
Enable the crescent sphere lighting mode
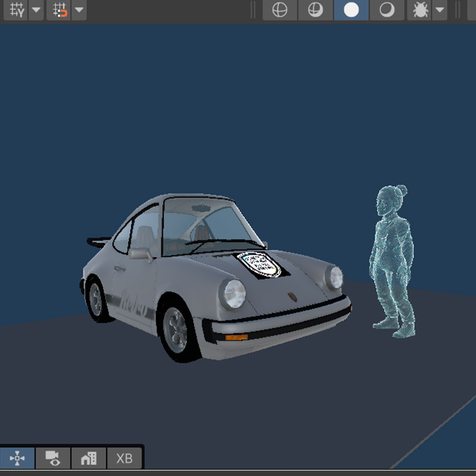[386, 10]
